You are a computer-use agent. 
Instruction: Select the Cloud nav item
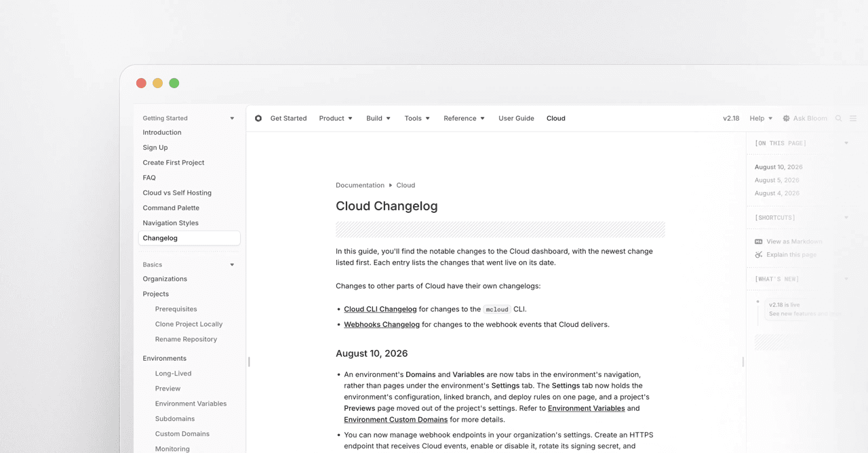[x=555, y=118]
